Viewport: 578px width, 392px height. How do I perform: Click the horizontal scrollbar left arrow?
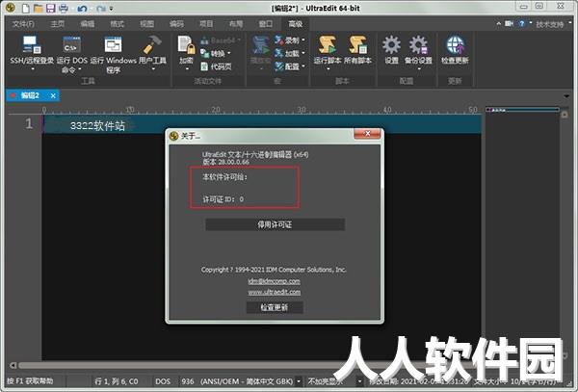tap(13, 365)
